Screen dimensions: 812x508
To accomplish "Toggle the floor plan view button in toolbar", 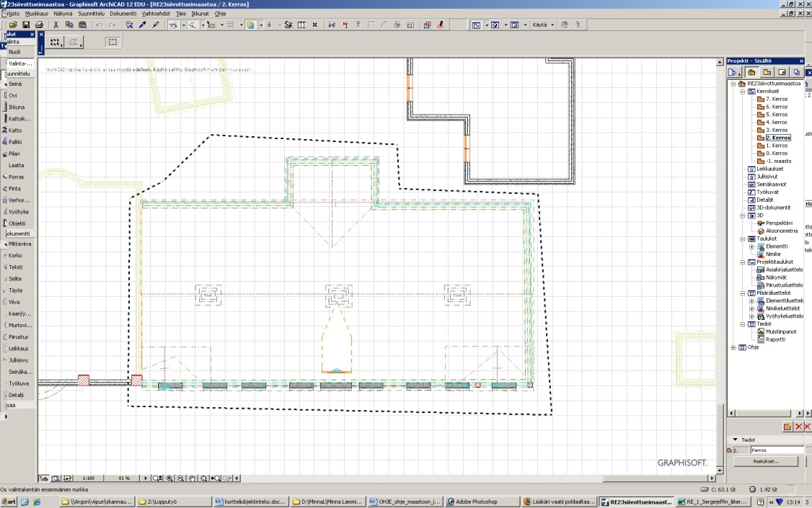I will (476, 24).
